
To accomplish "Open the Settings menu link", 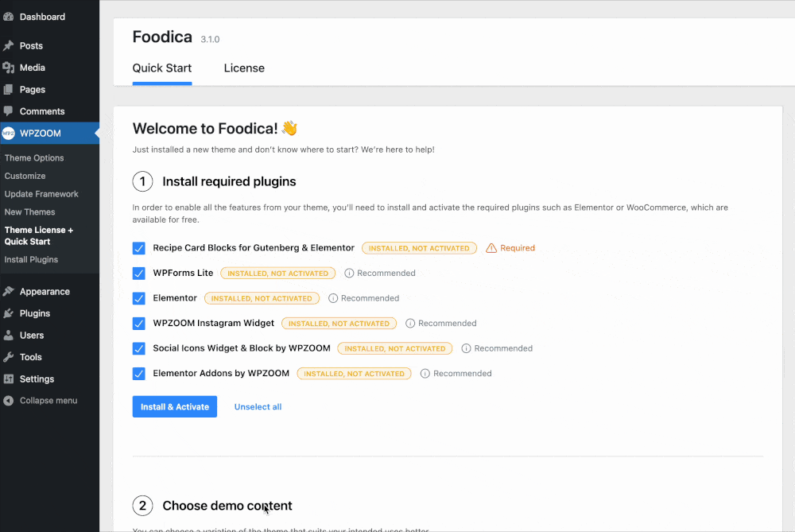I will tap(37, 379).
